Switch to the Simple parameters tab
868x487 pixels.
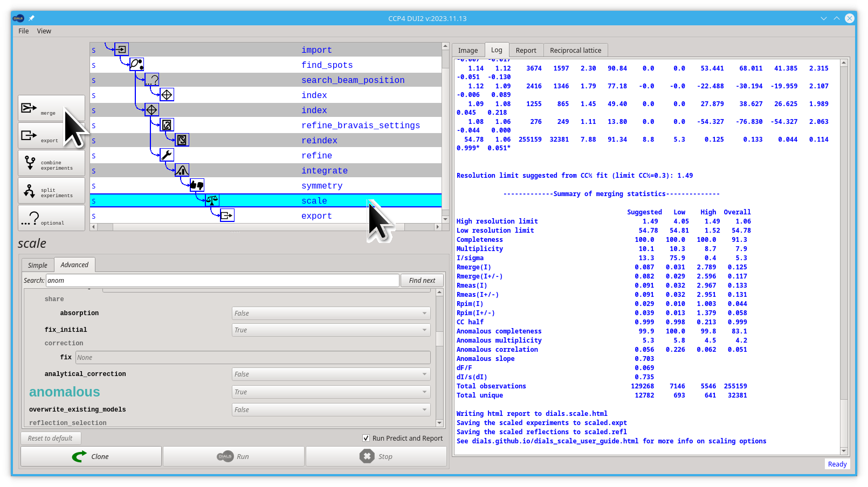[x=38, y=265]
